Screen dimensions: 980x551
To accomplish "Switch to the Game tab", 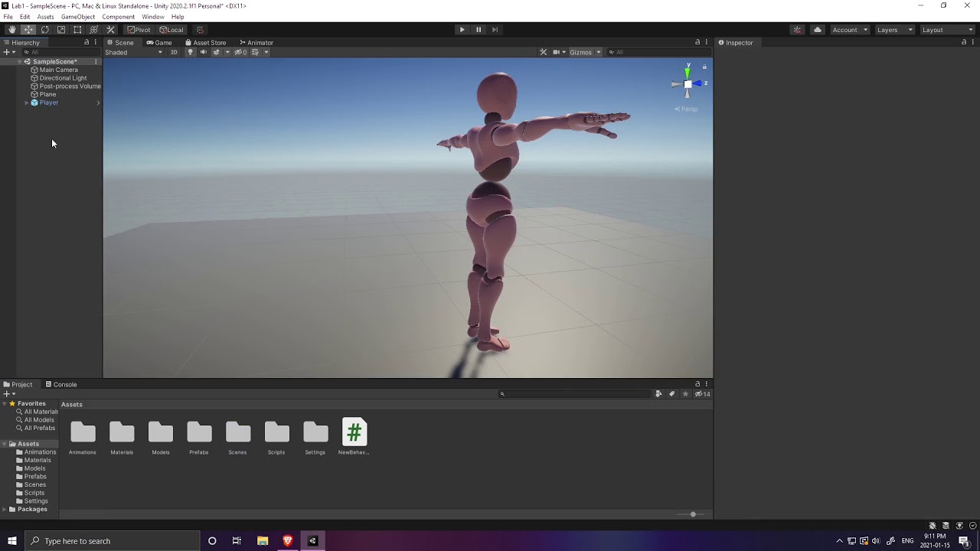I will click(159, 43).
